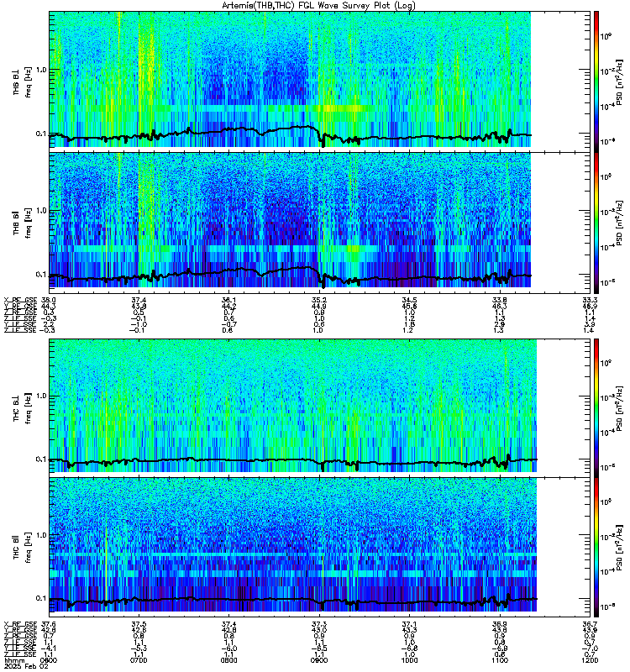Click the THC B∥ spectrogram panel
630x672 pixels.
(320, 548)
